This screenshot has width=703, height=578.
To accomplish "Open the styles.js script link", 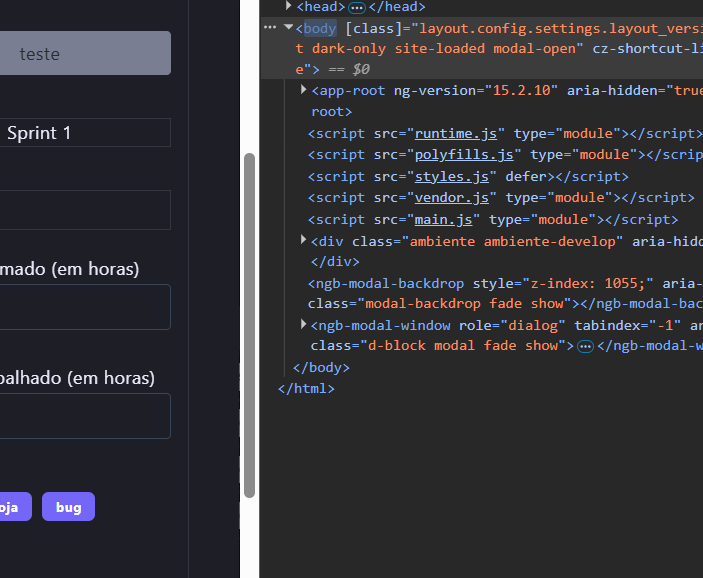I will tap(443, 176).
